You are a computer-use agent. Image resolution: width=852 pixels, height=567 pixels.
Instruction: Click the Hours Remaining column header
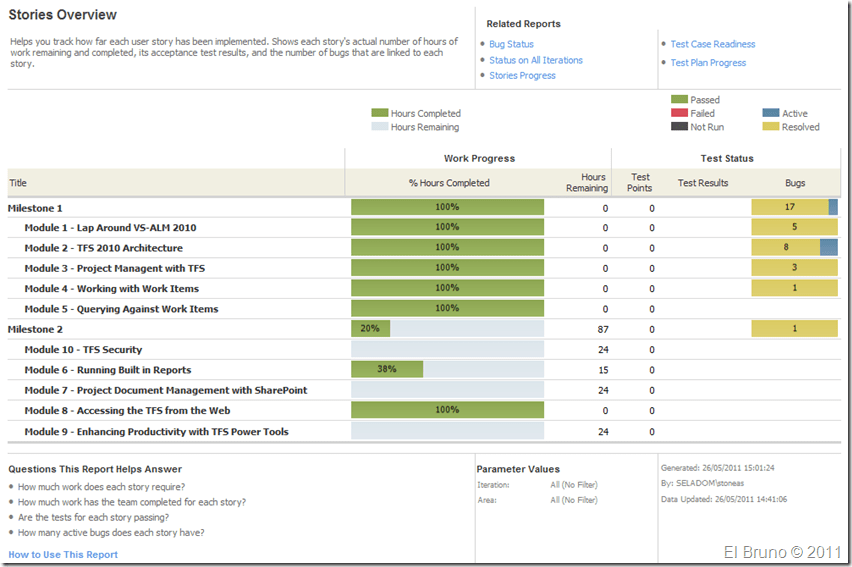click(586, 182)
